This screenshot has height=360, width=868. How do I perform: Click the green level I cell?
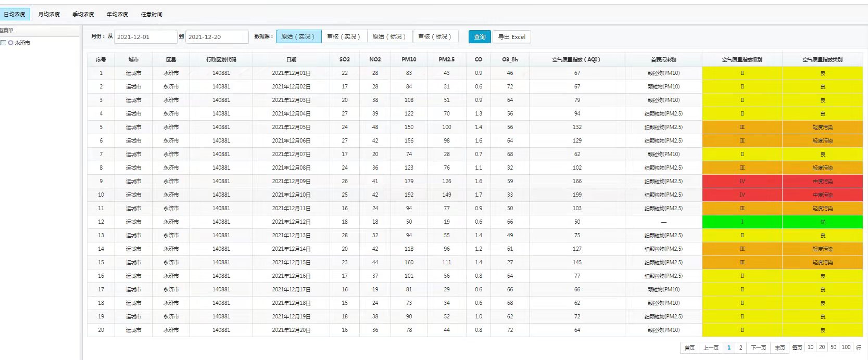742,222
